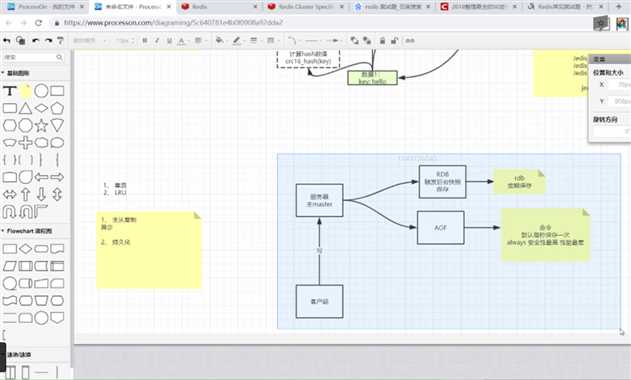Image resolution: width=631 pixels, height=380 pixels.
Task: Switch to the Redis Cluster Spec tab
Action: pyautogui.click(x=306, y=6)
